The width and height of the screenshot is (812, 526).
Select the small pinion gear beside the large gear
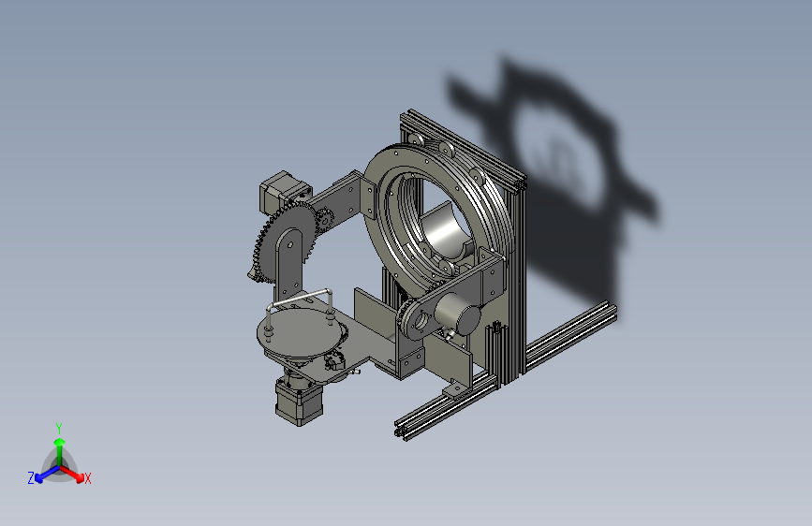[324, 220]
